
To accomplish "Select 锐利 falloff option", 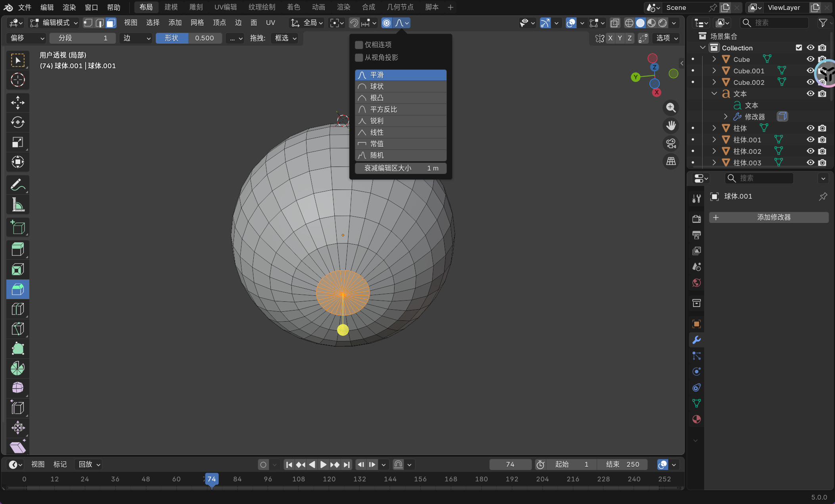I will 400,121.
